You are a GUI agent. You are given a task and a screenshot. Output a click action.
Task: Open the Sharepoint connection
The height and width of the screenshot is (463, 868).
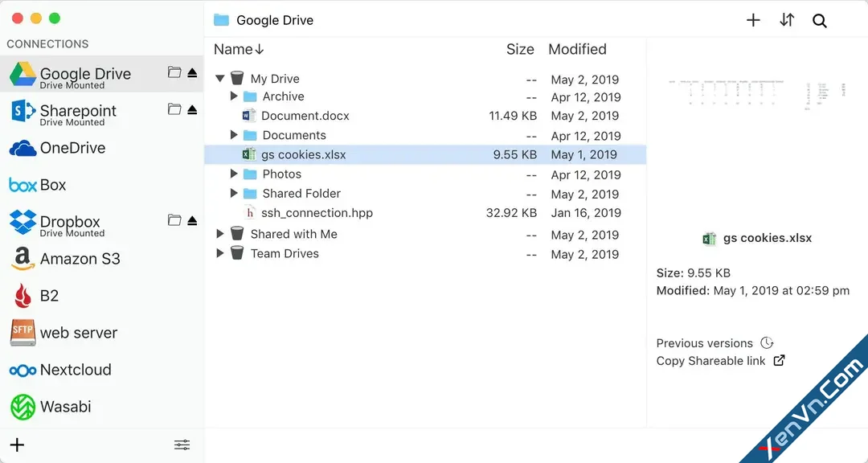tap(102, 111)
